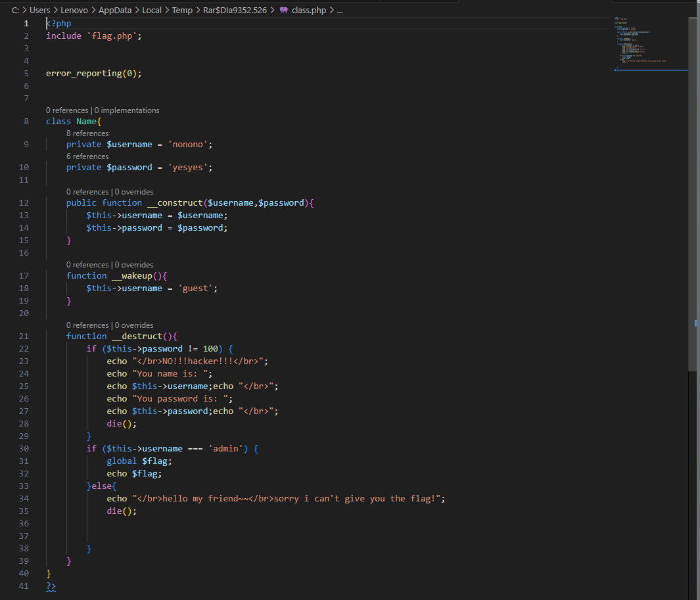The image size is (700, 600).
Task: Open the '6 references' CodeLens above $password
Action: click(x=87, y=156)
